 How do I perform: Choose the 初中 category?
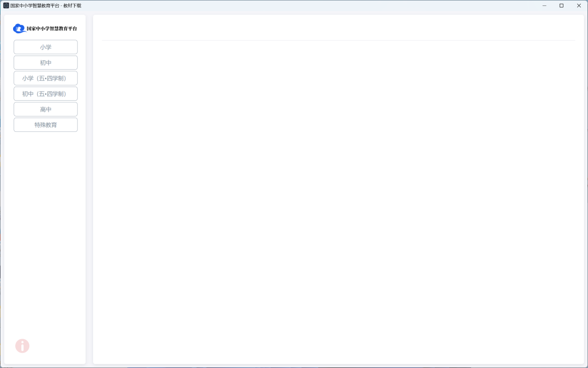(46, 63)
